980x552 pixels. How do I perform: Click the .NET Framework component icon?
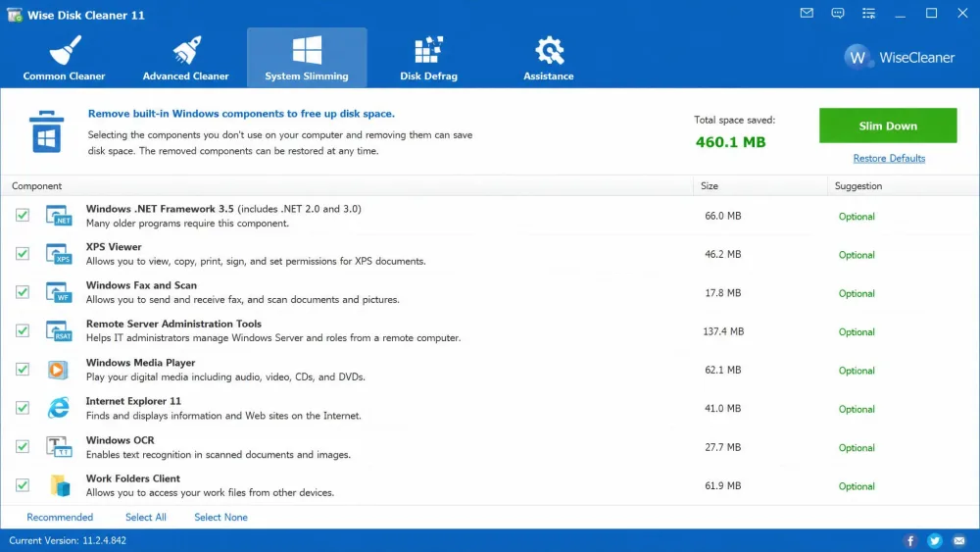[59, 216]
